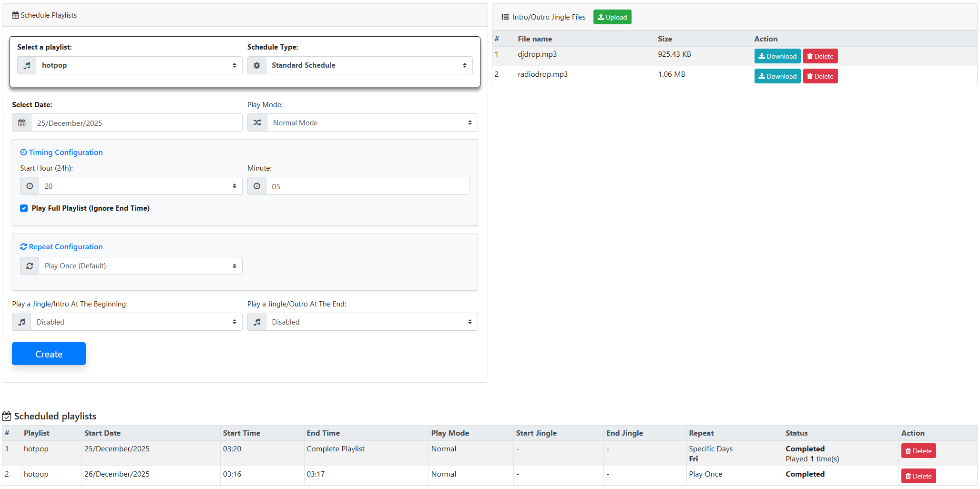Click the calendar icon beside the date field
Viewport: 980px width, 489px height.
click(x=22, y=123)
